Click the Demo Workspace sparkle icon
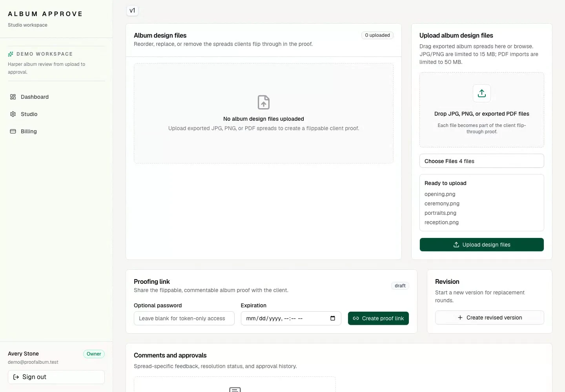565x392 pixels. (x=11, y=54)
